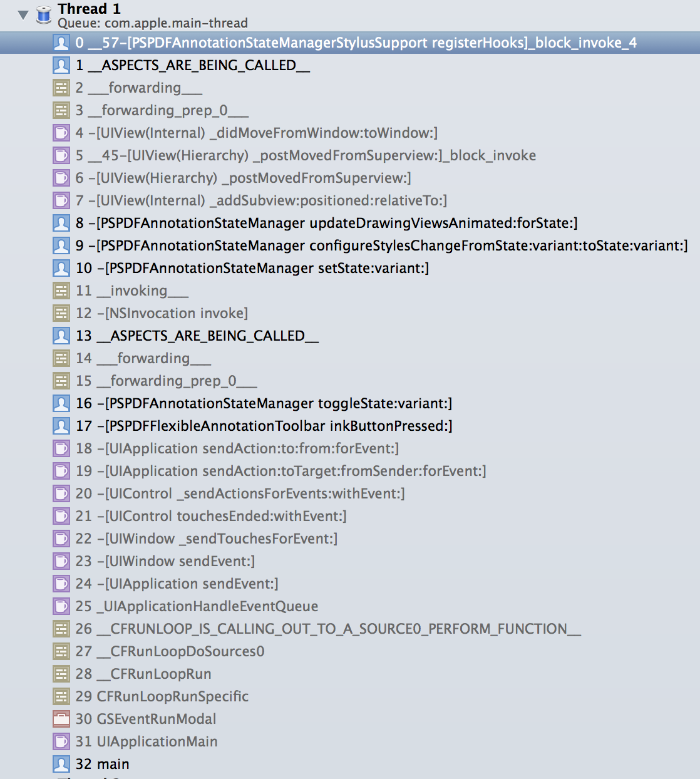The height and width of the screenshot is (779, 700).
Task: Click the UIKit icon on frame 31 UIApplicationMain
Action: (x=61, y=741)
